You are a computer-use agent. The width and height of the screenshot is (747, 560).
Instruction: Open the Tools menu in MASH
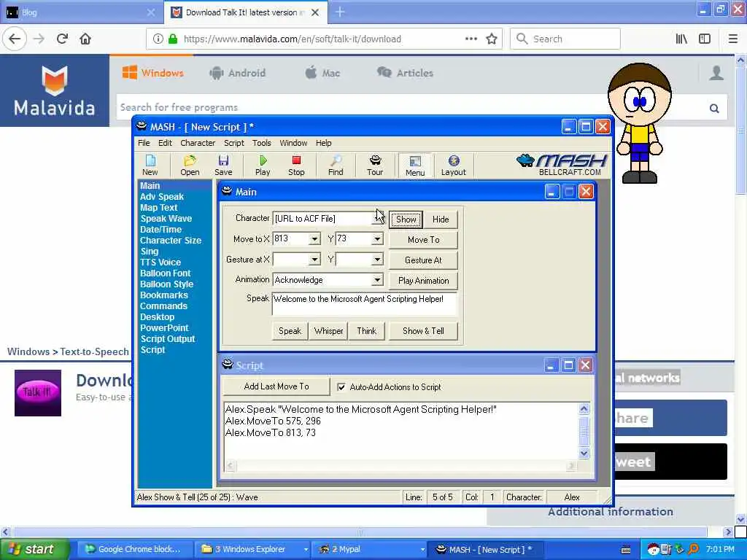pyautogui.click(x=262, y=143)
